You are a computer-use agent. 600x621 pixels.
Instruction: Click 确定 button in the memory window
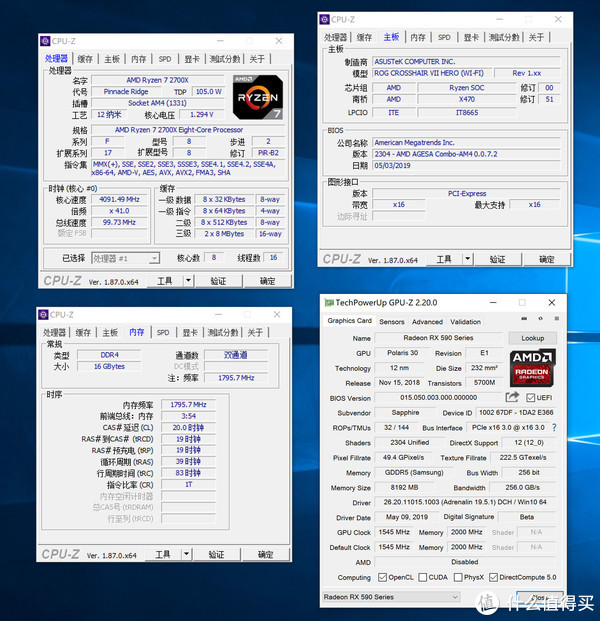coord(265,554)
